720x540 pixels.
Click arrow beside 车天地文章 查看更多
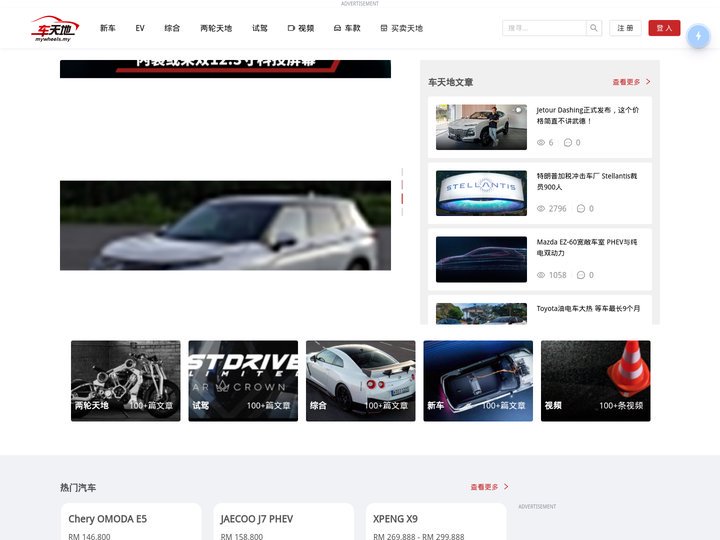[x=648, y=82]
